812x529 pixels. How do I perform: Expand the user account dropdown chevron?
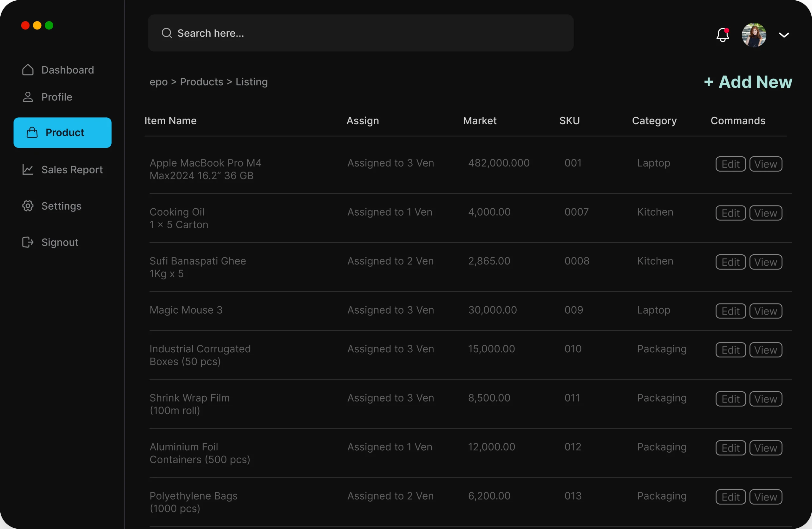coord(784,35)
